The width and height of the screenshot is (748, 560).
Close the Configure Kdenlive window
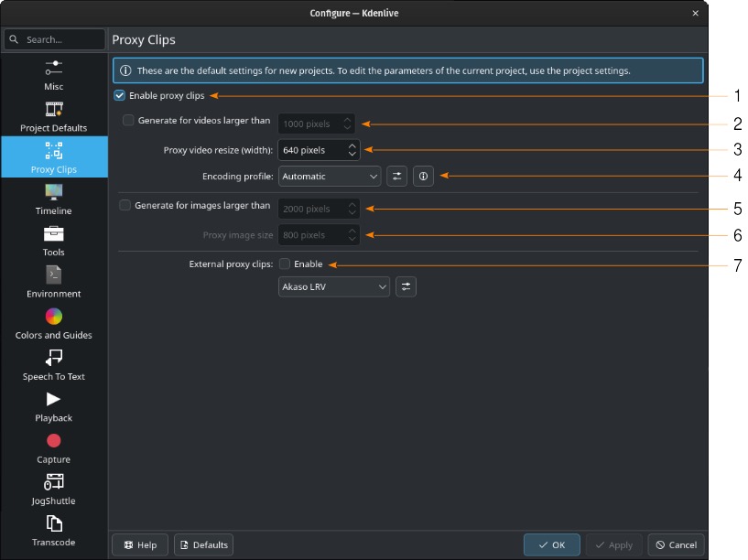click(695, 14)
